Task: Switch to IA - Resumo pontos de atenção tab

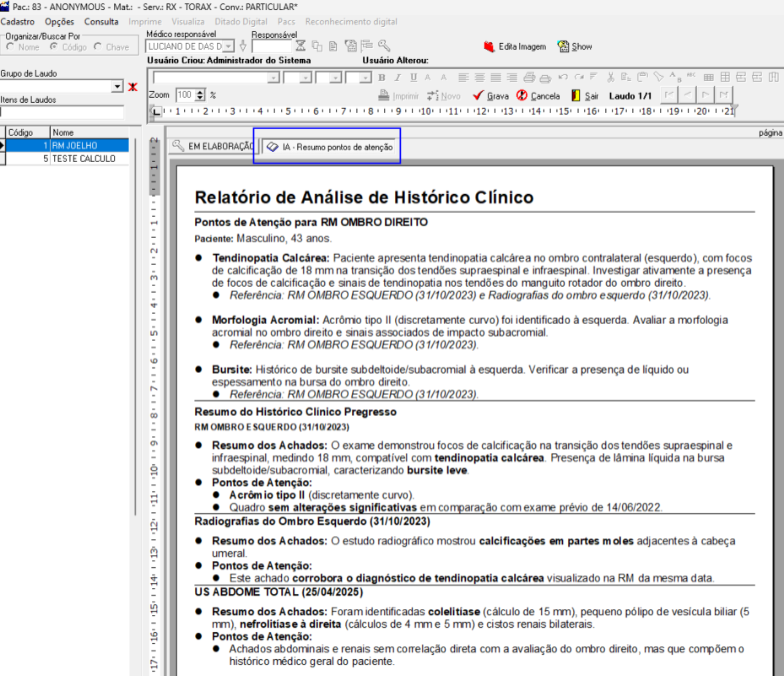Action: pos(329,147)
